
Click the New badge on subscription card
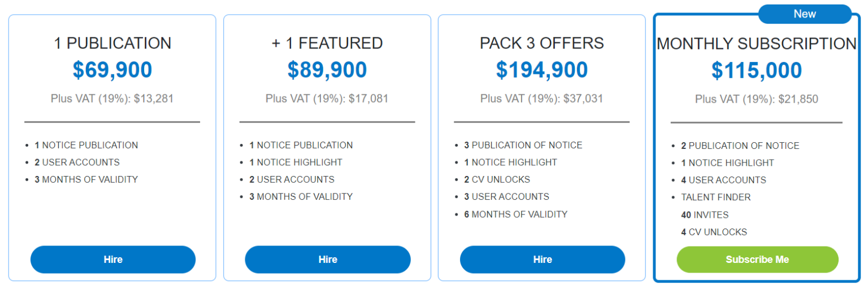[805, 14]
